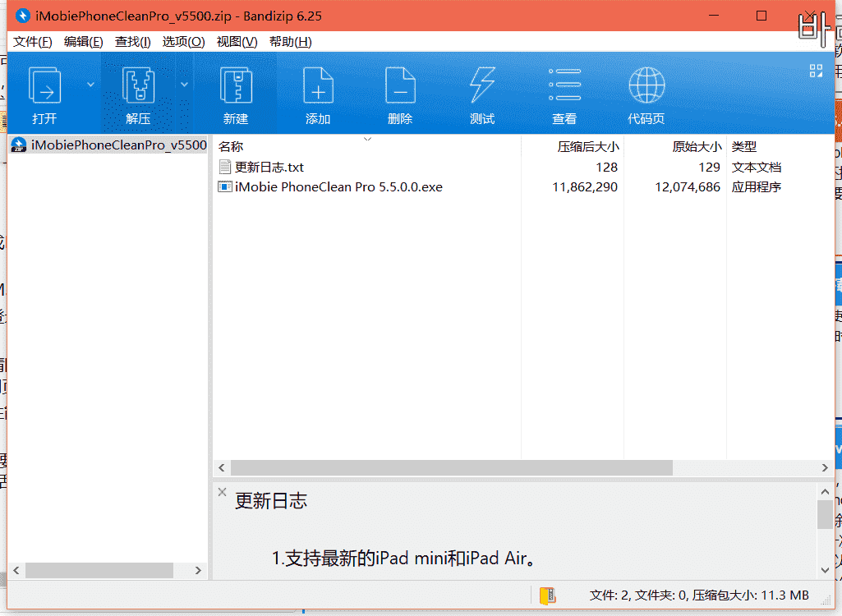Screen dimensions: 842x616
Task: Click the Delete (删除) file icon
Action: (x=400, y=85)
